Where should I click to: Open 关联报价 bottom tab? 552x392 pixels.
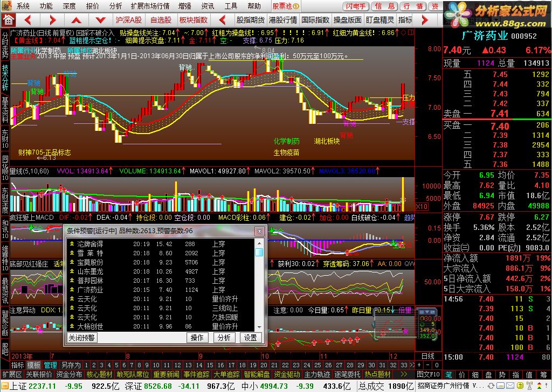[39, 374]
